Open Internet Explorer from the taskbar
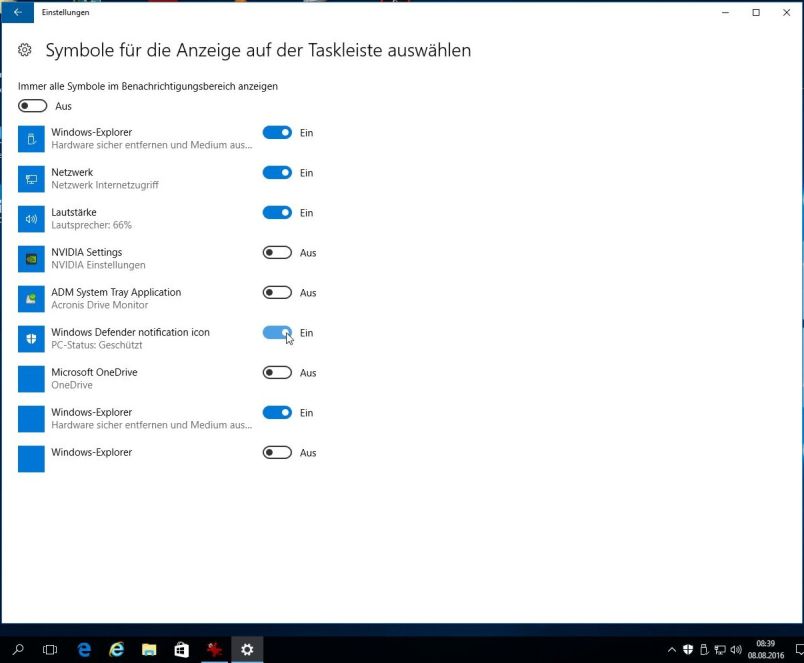This screenshot has width=804, height=663. (117, 649)
